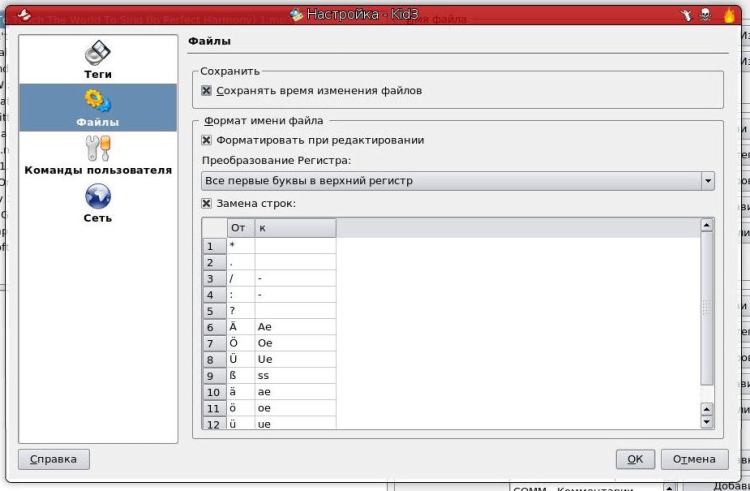Select row header 10 in replacement table
This screenshot has width=750, height=491.
pos(214,393)
